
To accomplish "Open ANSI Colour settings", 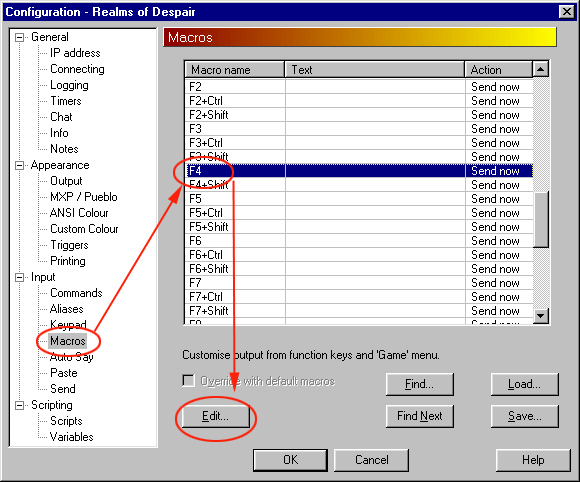I will [x=79, y=213].
